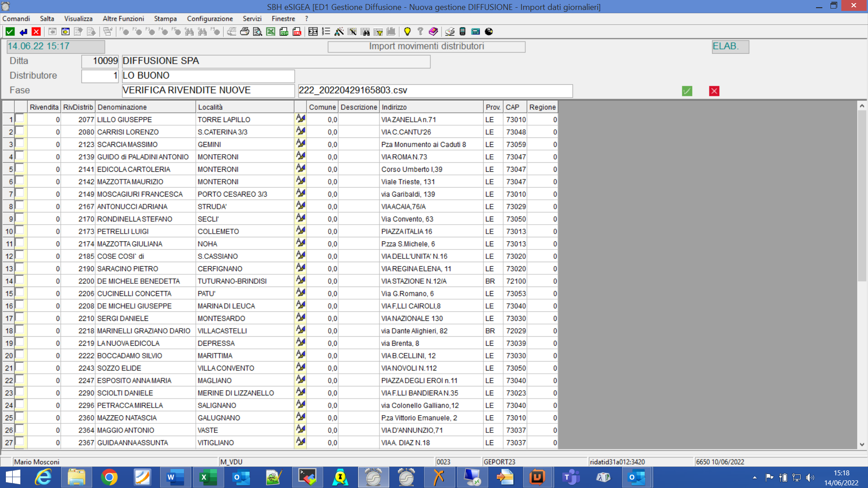Click map icon for LILLO GIUSEPPE row
Screen dimensions: 868x488
pyautogui.click(x=300, y=119)
